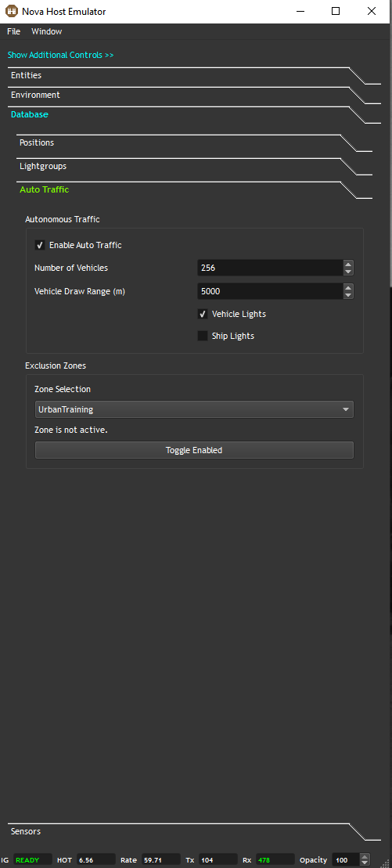Enable the Ship Lights checkbox

(203, 336)
